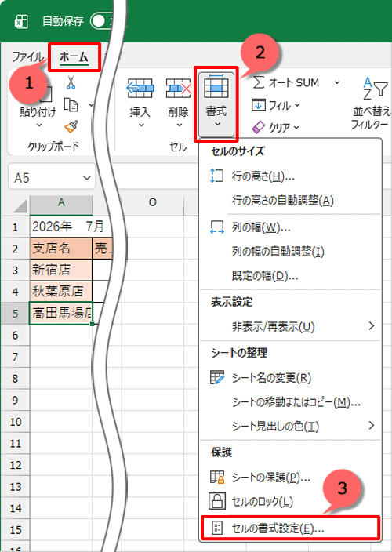The image size is (392, 552).
Task: Choose セルの書式設定(E)... menu item
Action: click(291, 528)
